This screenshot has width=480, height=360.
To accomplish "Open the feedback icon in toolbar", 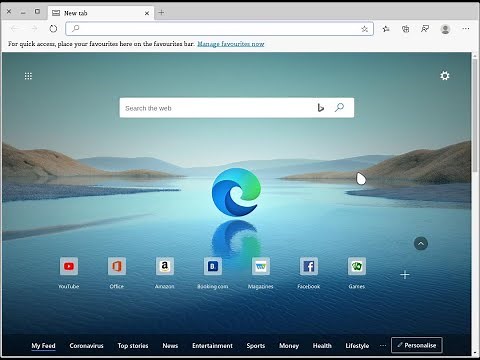I will click(x=425, y=29).
